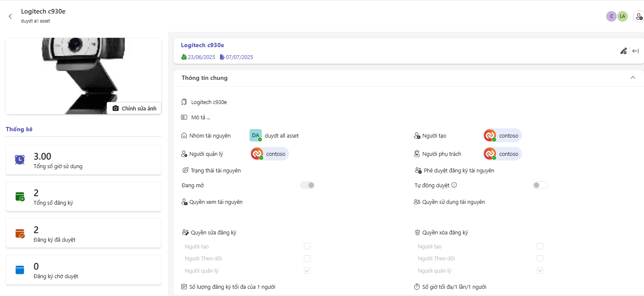Check Người tạo under Quyền sửa đăng ký

307,246
